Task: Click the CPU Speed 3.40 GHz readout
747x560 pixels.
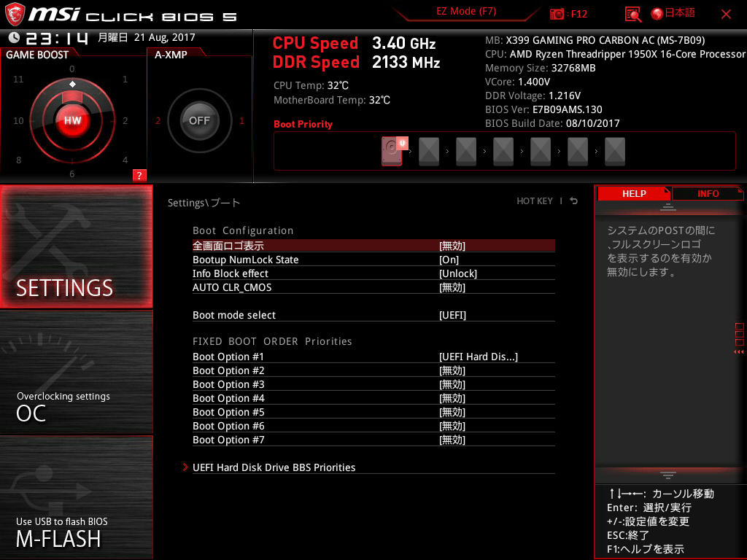Action: tap(354, 43)
